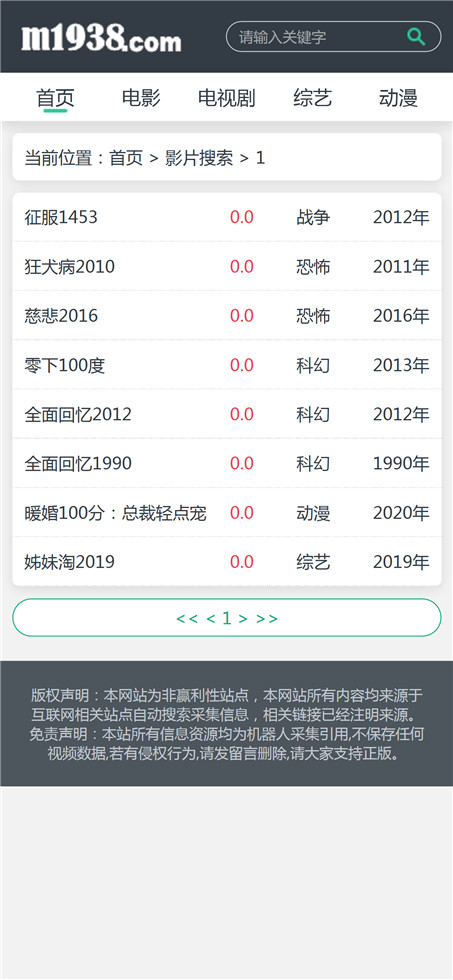Click the 0.0 rating of 零下100度
Image resolution: width=453 pixels, height=980 pixels.
242,365
